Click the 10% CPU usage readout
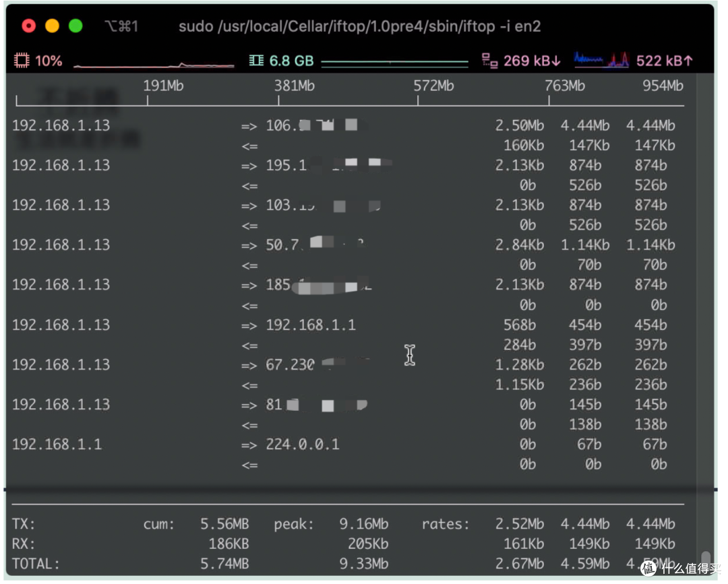The image size is (728, 584). (x=49, y=61)
